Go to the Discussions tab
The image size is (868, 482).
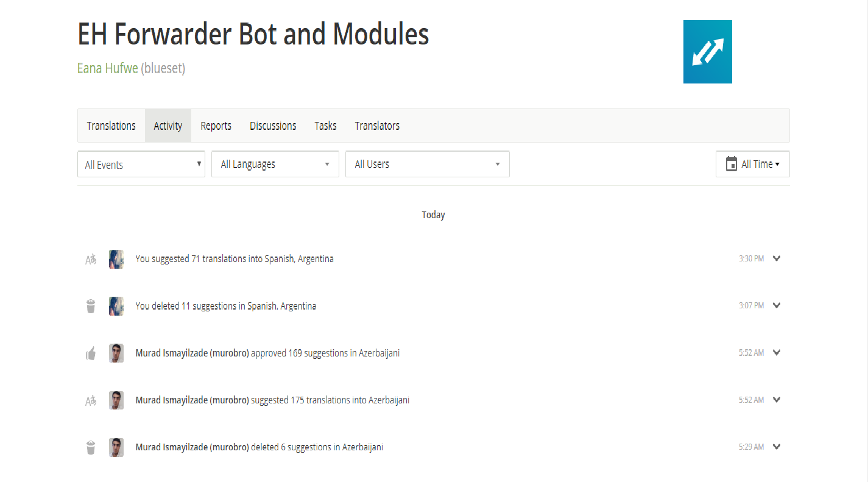point(273,126)
